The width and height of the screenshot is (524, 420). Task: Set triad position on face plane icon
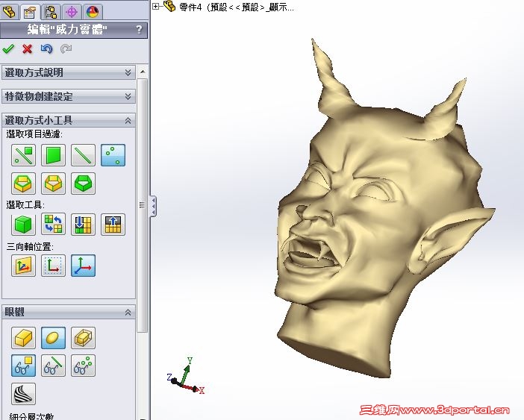pos(23,266)
